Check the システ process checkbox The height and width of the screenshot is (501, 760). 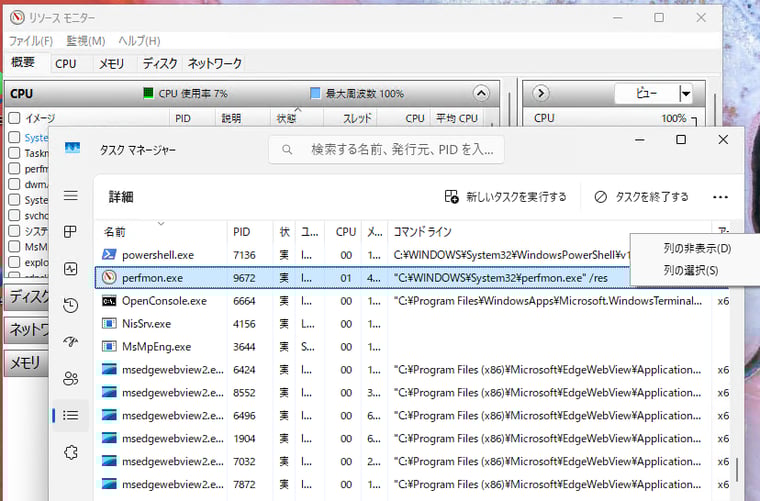pos(15,231)
